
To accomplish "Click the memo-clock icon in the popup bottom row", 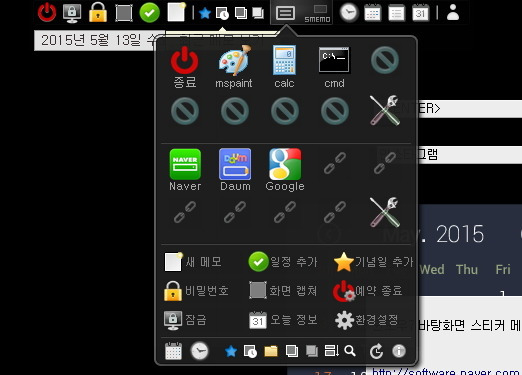I will click(250, 351).
